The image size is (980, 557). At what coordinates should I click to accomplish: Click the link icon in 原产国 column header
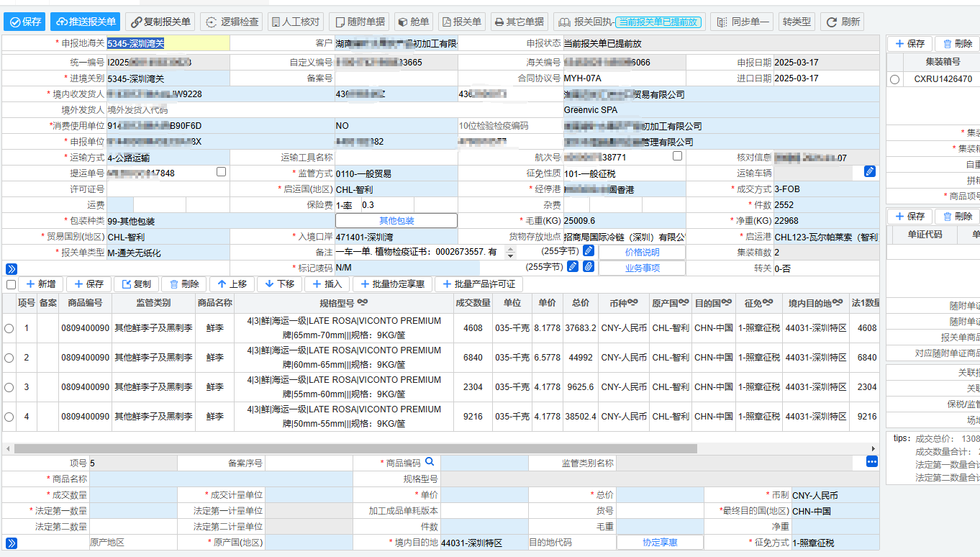pyautogui.click(x=684, y=302)
